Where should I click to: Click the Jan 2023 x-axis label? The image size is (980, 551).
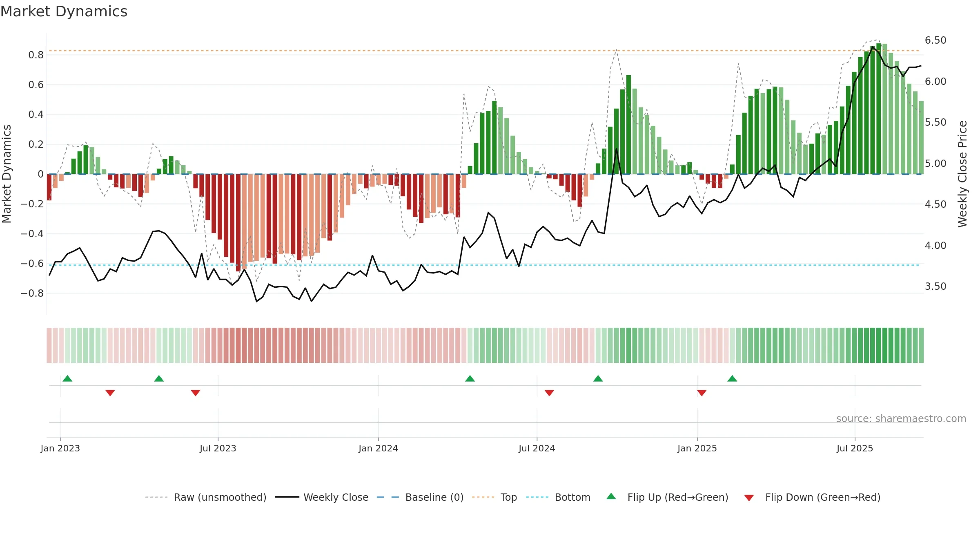60,448
